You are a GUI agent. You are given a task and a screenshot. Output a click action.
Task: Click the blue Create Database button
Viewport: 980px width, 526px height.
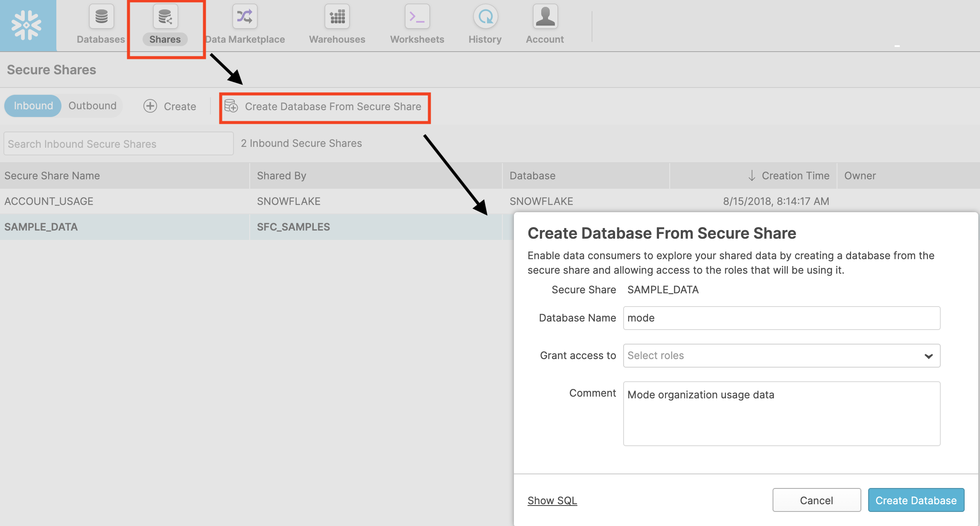916,500
